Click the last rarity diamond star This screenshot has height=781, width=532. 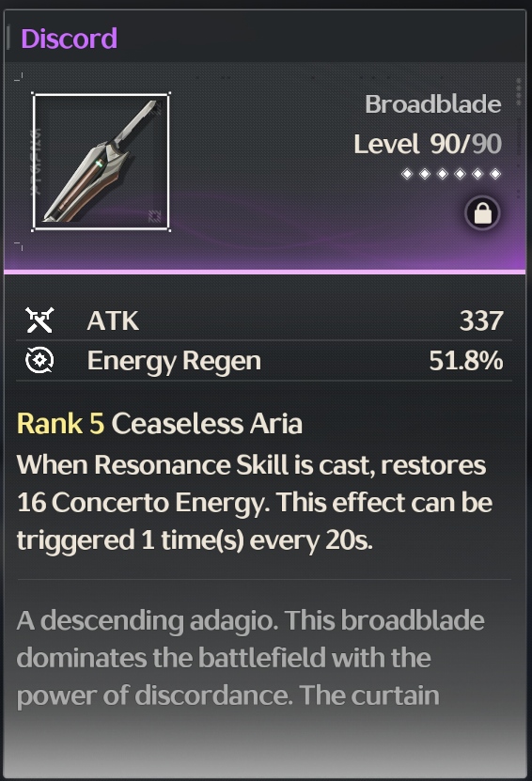coord(495,174)
